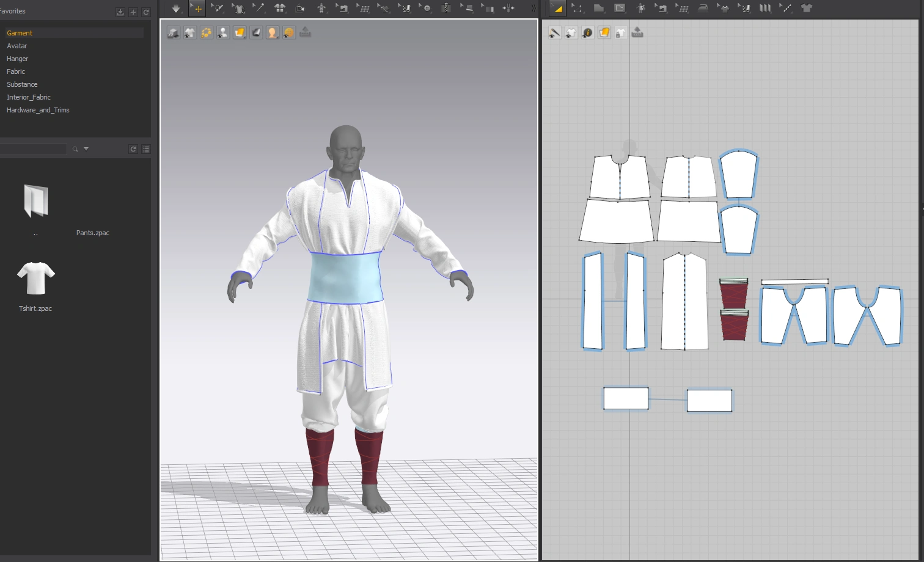The width and height of the screenshot is (924, 562).
Task: Open the Avatar library folder
Action: tap(17, 46)
